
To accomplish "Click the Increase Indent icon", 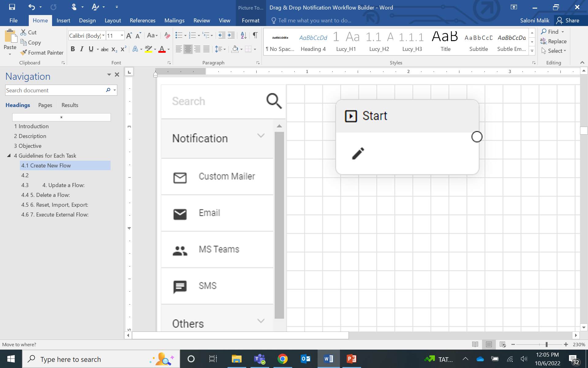I will (x=232, y=35).
